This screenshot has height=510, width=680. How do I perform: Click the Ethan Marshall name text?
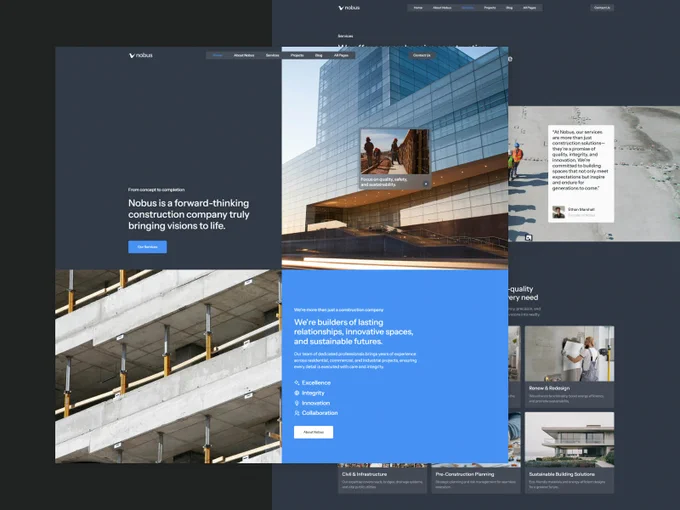click(x=581, y=209)
